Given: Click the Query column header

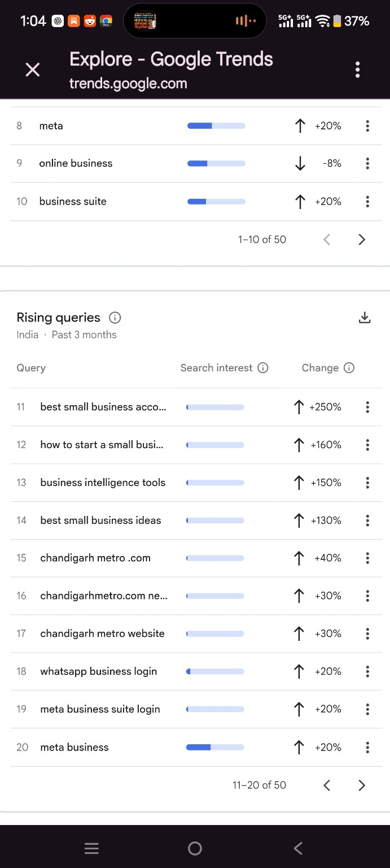Looking at the screenshot, I should click(31, 368).
